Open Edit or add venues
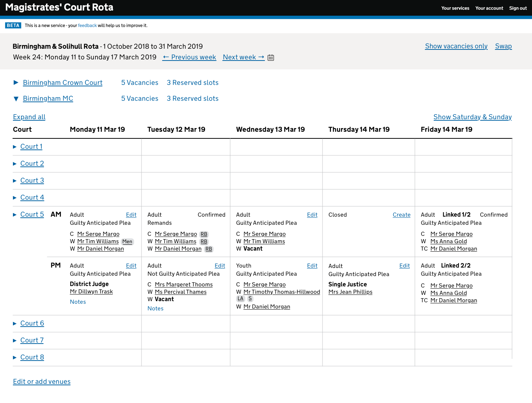The width and height of the screenshot is (532, 403). pos(42,382)
